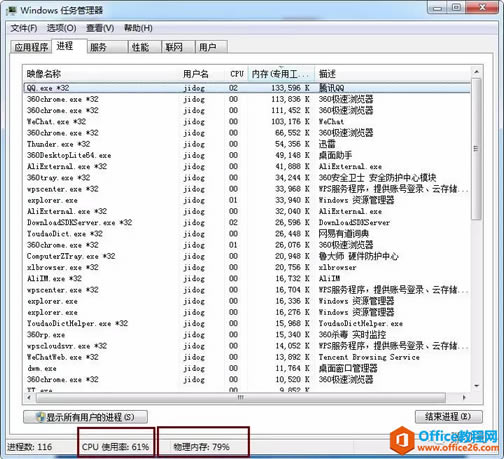The image size is (504, 459).
Task: Select the WeChat.exe *32 process
Action: (247, 122)
